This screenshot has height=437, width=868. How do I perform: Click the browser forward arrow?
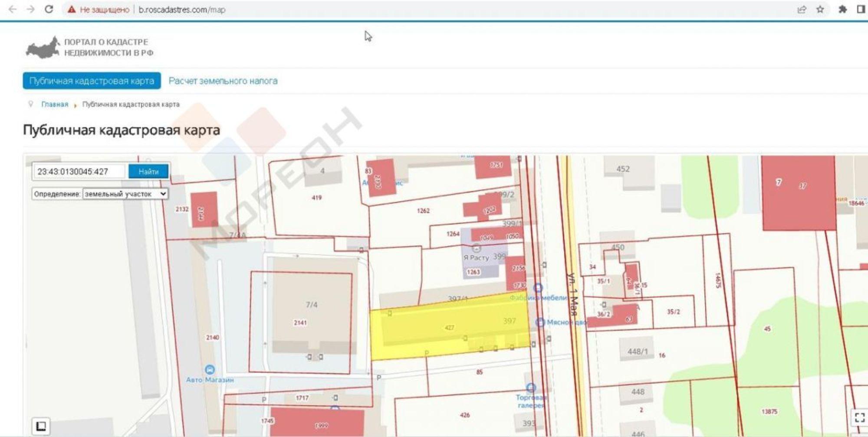[30, 9]
